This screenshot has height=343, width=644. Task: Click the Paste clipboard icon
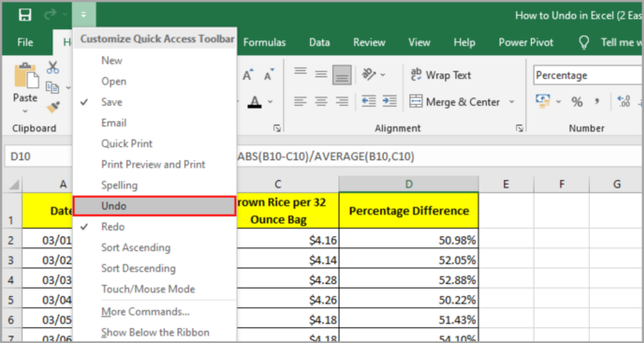pyautogui.click(x=26, y=76)
